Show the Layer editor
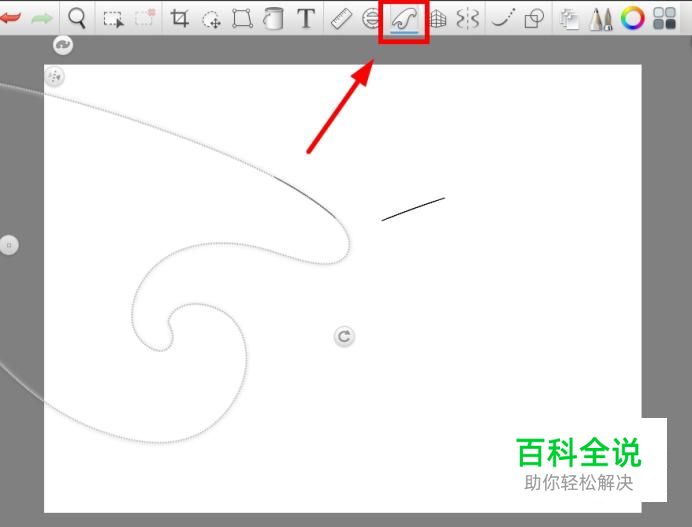 [x=569, y=19]
